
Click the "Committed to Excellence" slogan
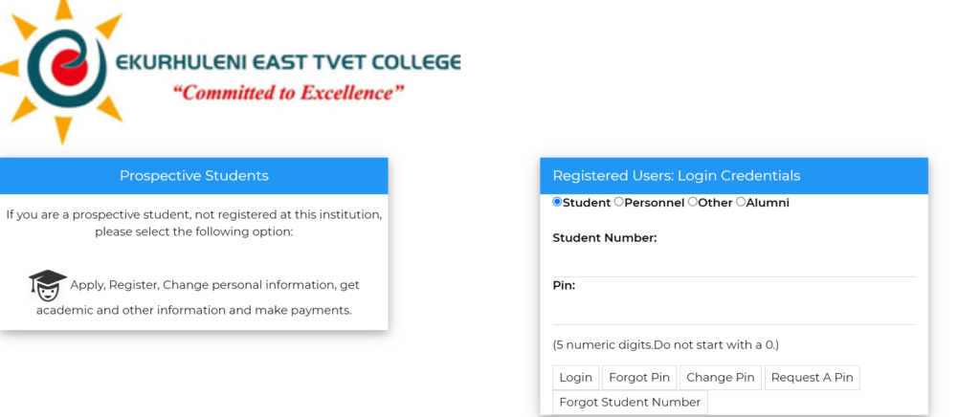point(289,94)
